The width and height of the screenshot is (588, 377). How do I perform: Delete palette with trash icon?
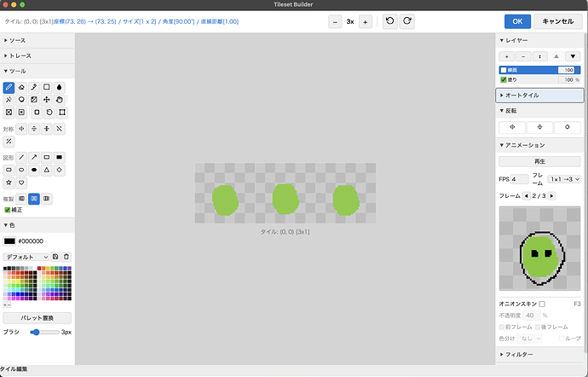[x=66, y=257]
